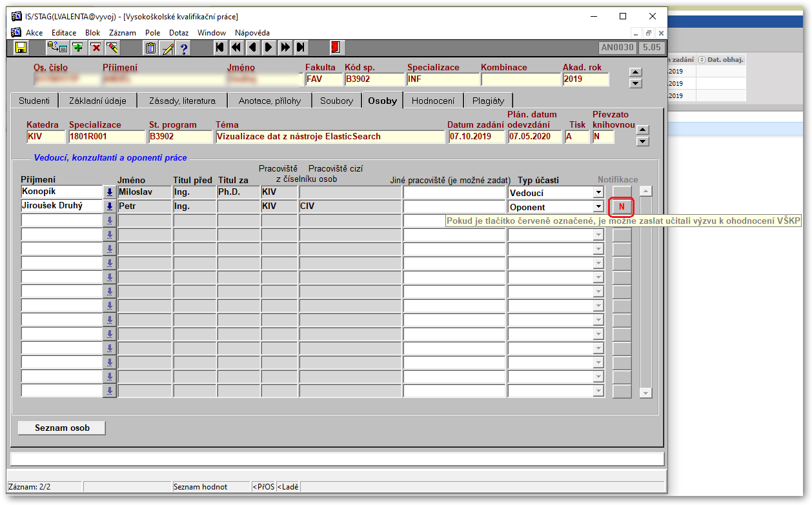812x505 pixels.
Task: Switch to the Základní údaje tab
Action: tap(97, 101)
